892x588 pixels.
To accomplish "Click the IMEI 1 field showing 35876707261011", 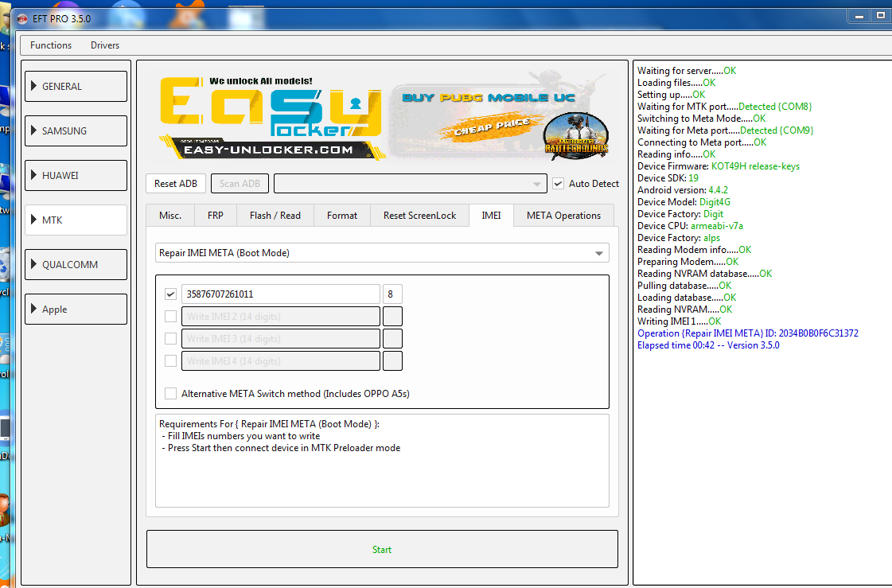I will pos(280,294).
